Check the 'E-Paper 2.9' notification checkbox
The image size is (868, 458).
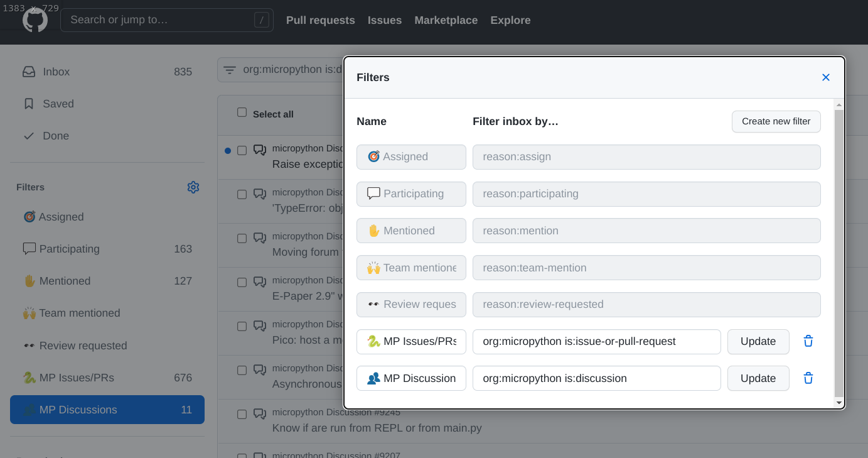coord(242,283)
